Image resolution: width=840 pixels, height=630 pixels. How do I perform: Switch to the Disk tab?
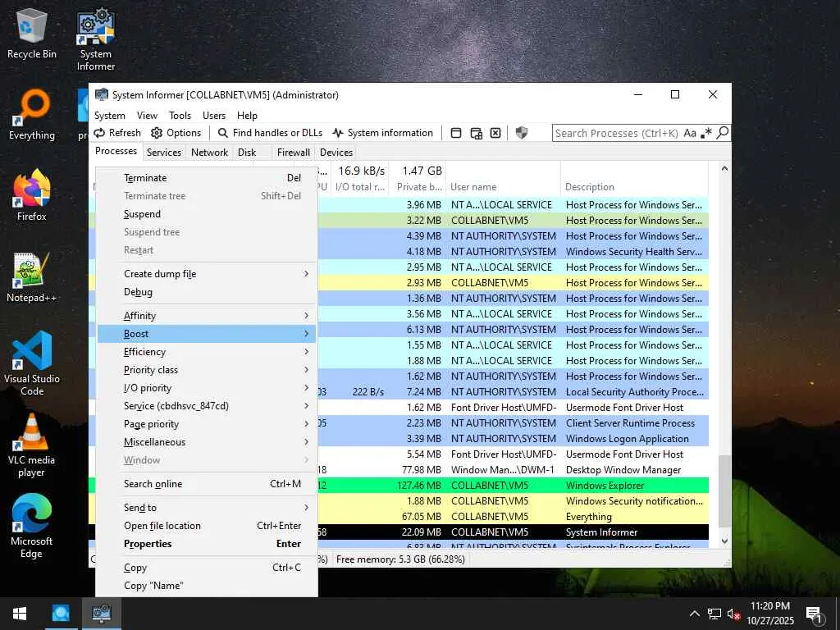point(247,153)
